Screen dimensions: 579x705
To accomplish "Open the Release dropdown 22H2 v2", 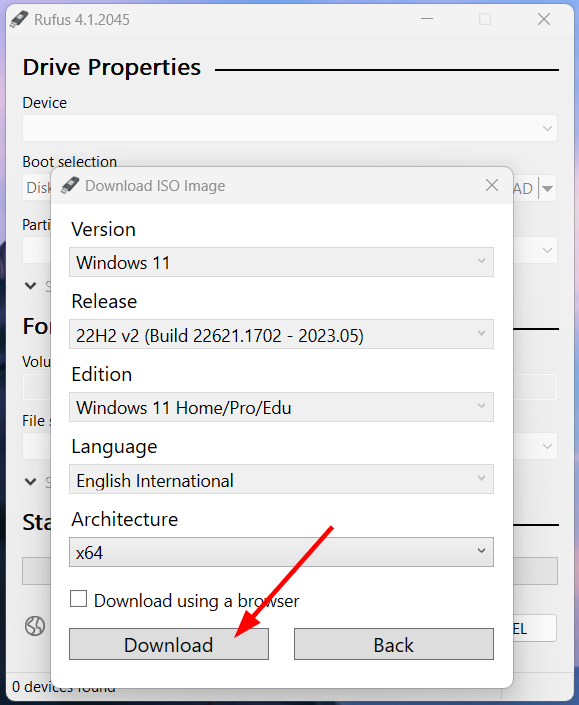I will click(281, 335).
